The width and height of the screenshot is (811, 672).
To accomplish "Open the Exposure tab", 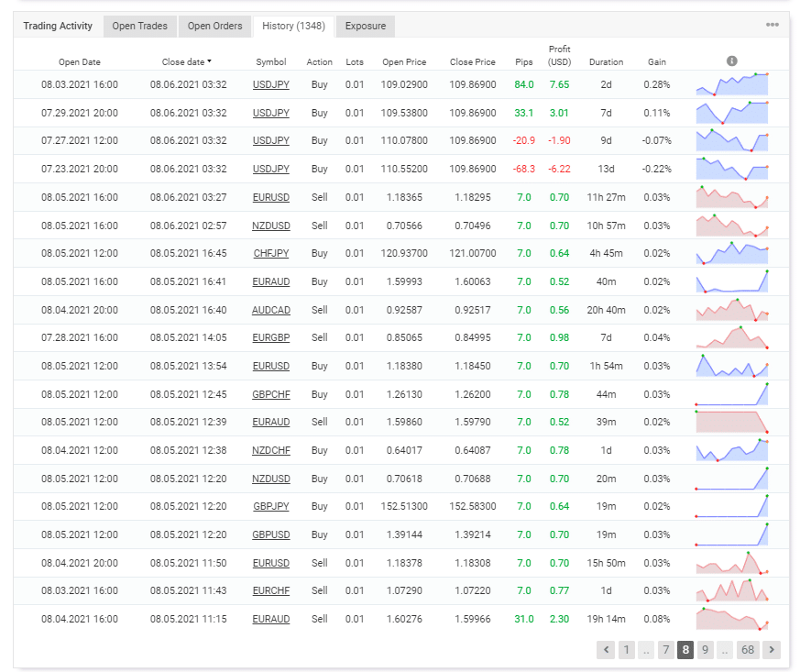I will [365, 26].
